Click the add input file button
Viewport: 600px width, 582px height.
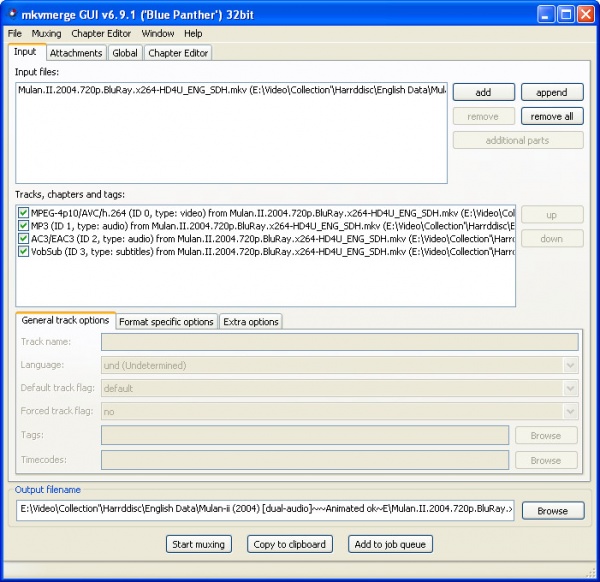pos(483,92)
